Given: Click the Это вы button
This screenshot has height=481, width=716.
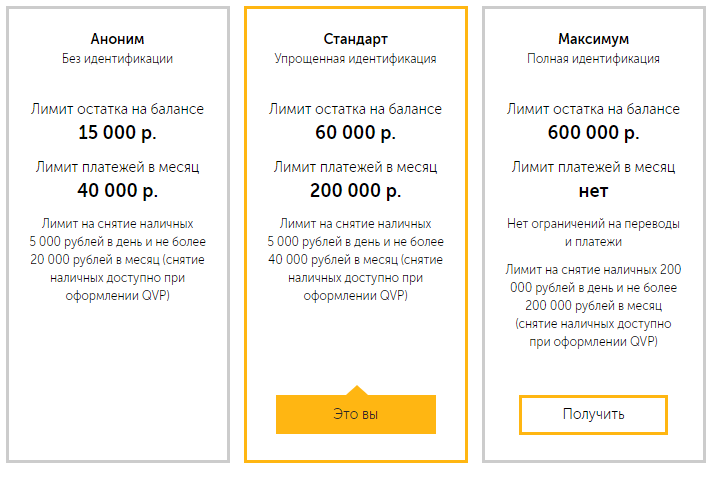Looking at the screenshot, I should click(356, 414).
